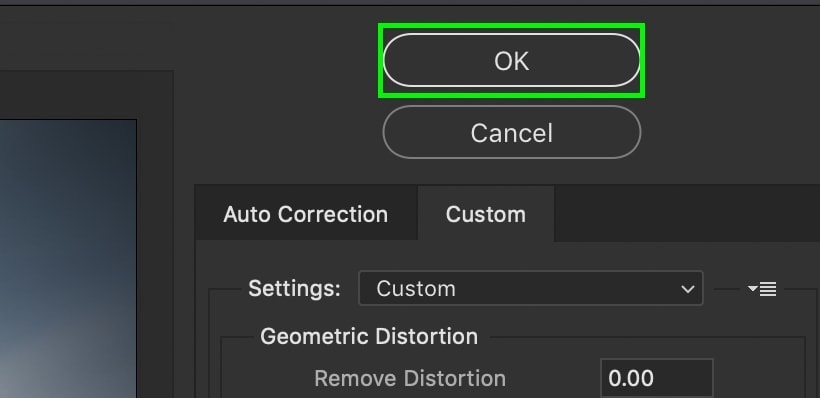
Task: Click the Geometric Distortion section heading
Action: point(369,336)
